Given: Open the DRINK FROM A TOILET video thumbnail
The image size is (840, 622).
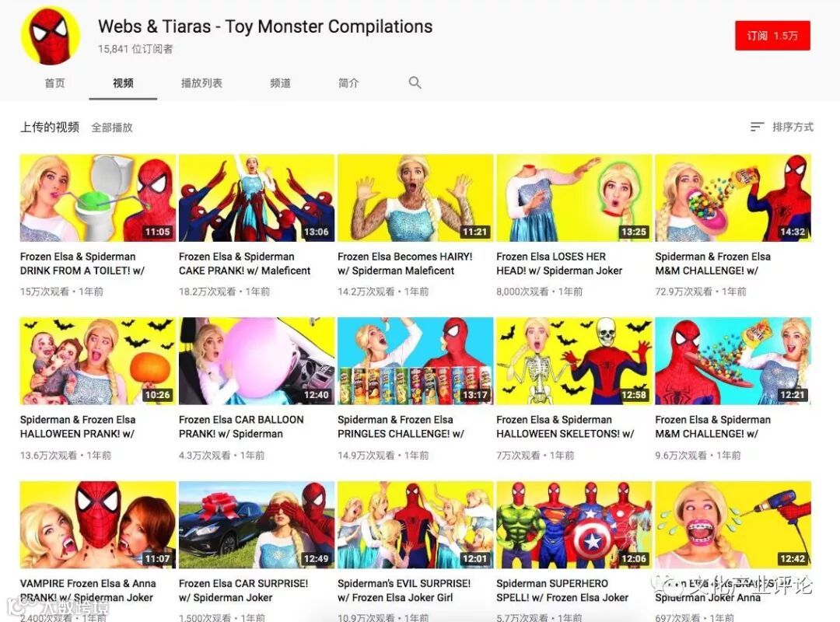Looking at the screenshot, I should click(x=98, y=197).
